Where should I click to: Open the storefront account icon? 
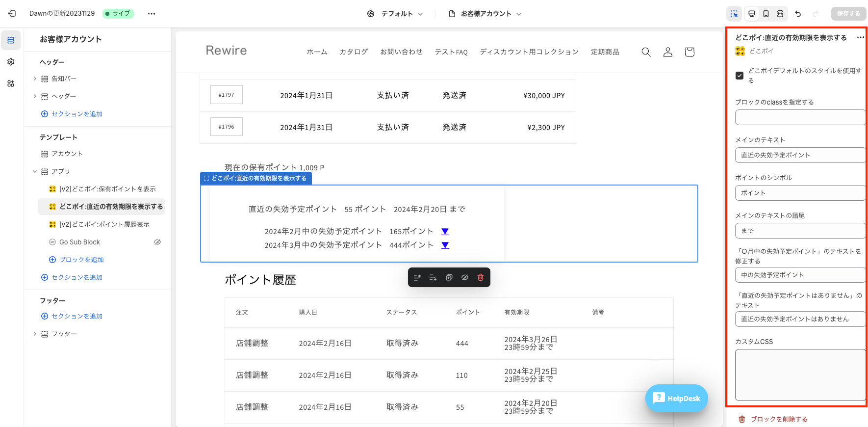click(668, 52)
